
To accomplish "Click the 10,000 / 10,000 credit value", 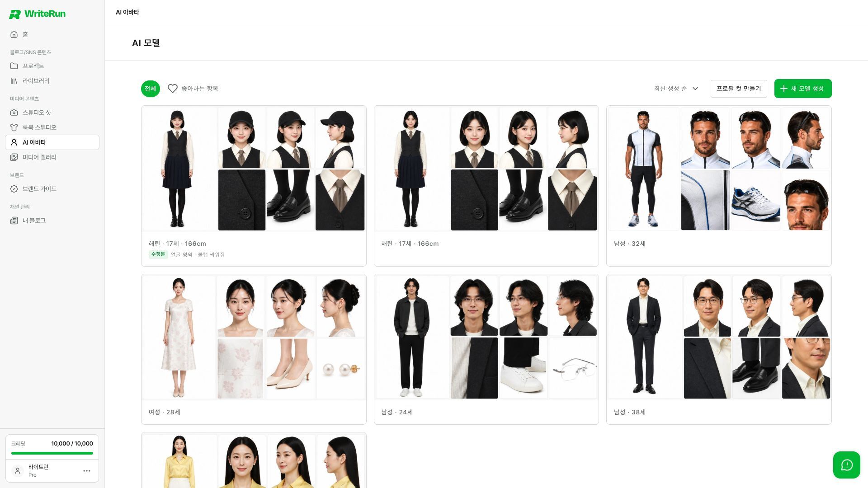I will coord(72,444).
